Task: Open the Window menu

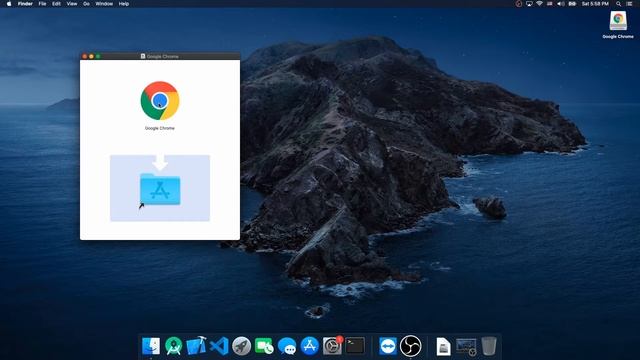Action: click(x=104, y=4)
